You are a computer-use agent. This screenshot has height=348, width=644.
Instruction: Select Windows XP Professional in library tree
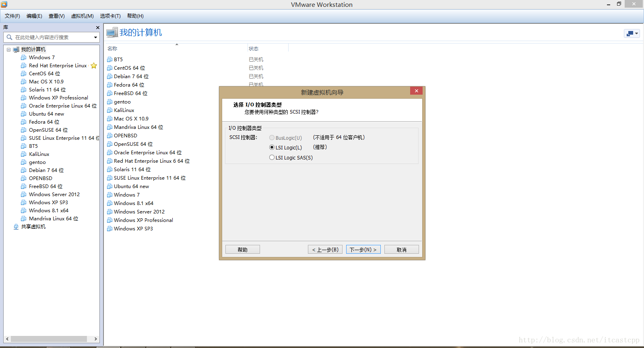pyautogui.click(x=58, y=98)
